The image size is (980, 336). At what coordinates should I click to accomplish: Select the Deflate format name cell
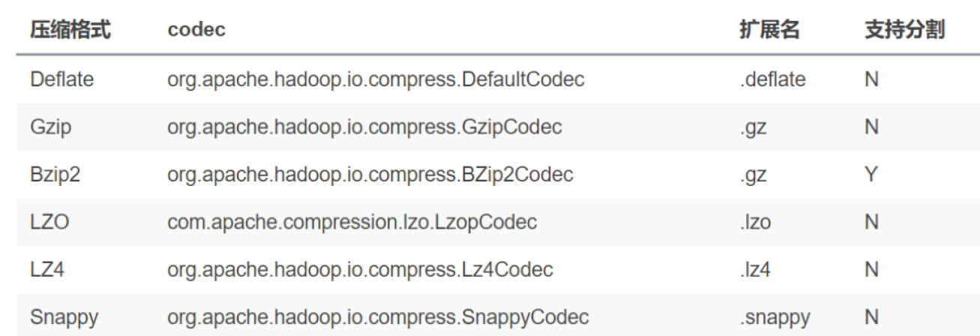(62, 79)
